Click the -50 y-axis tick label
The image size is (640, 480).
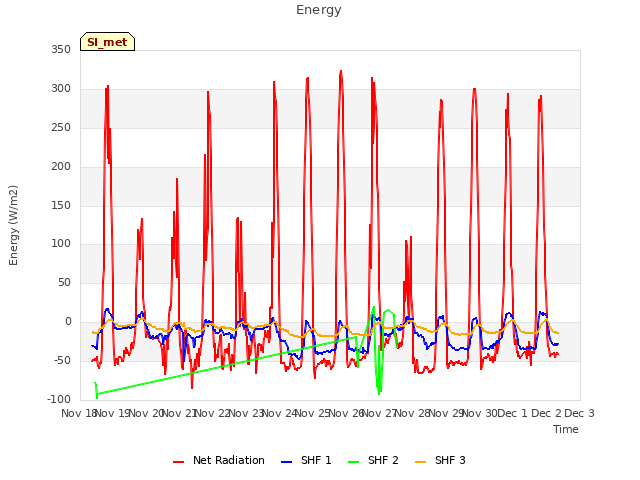pyautogui.click(x=62, y=360)
